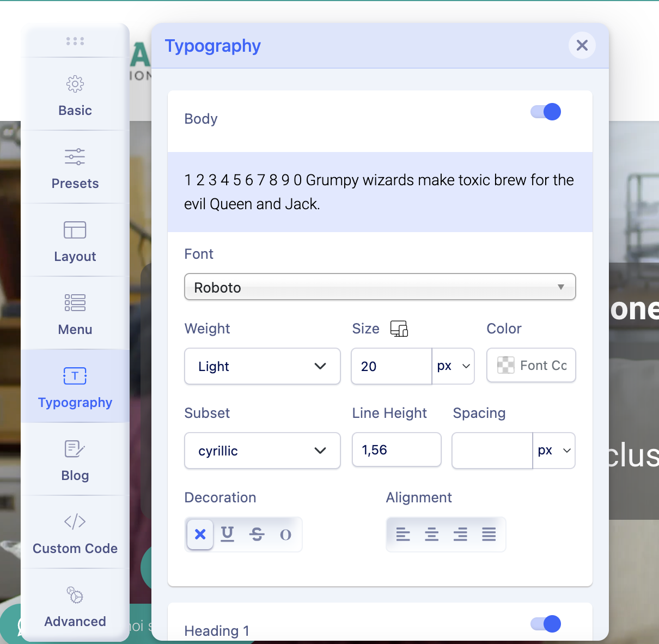Image resolution: width=659 pixels, height=644 pixels.
Task: Switch to the Layout sidebar section
Action: [75, 240]
